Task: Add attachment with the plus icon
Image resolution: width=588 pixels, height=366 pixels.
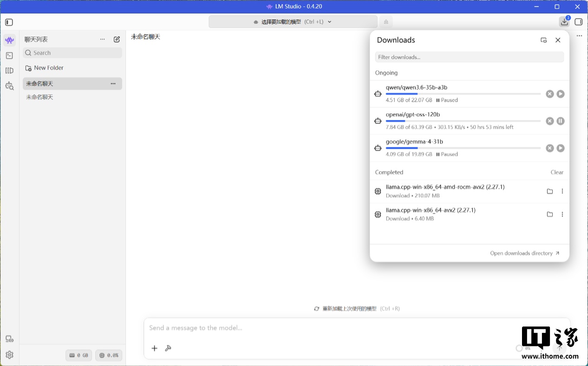Action: click(155, 348)
